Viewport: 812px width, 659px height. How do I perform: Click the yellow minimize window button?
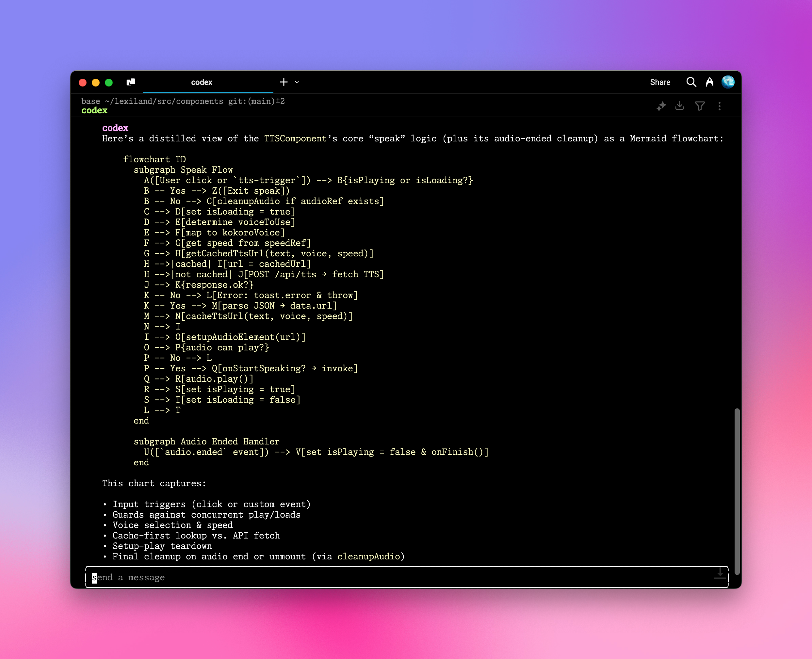(96, 82)
